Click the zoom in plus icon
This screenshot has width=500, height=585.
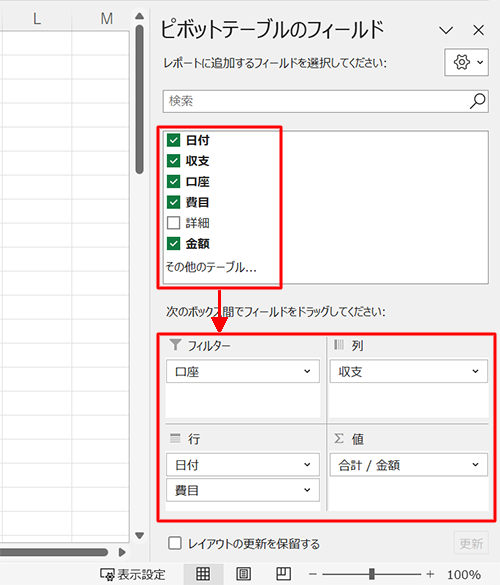pos(430,574)
